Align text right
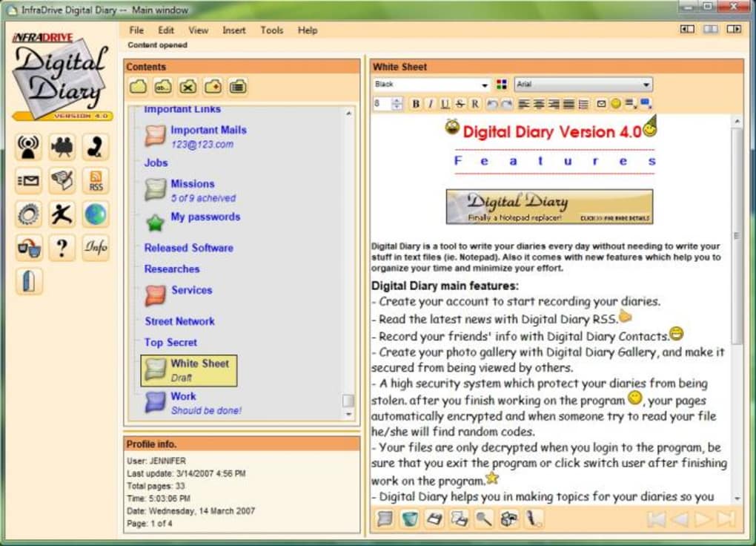Image resolution: width=756 pixels, height=546 pixels. coord(554,104)
